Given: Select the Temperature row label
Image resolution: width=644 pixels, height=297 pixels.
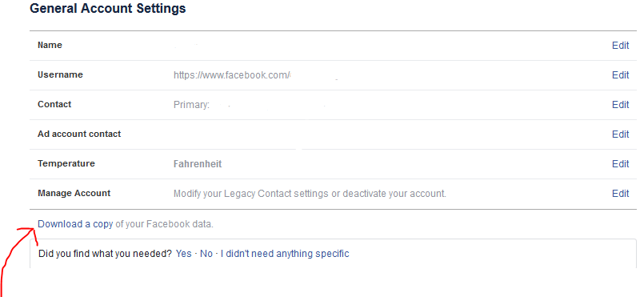Looking at the screenshot, I should click(x=66, y=163).
